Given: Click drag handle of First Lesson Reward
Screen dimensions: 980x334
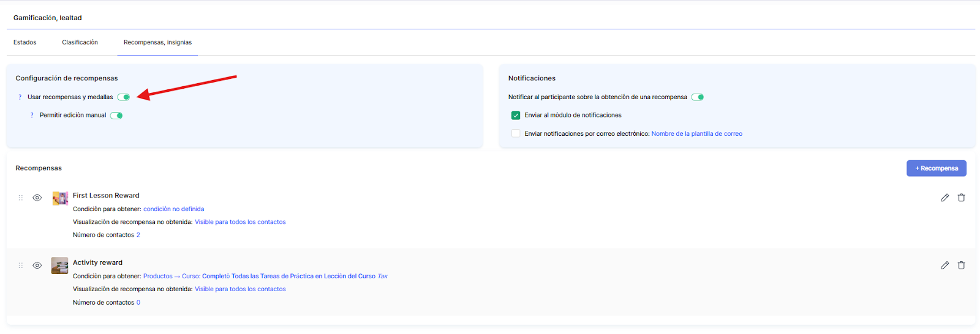Looking at the screenshot, I should coord(20,198).
